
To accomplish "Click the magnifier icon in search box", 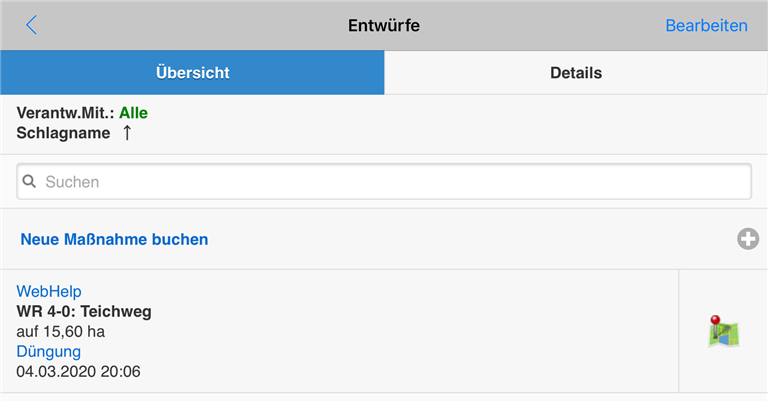I will [30, 182].
